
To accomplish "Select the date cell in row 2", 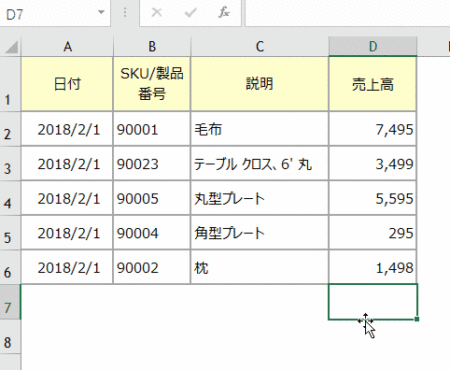I will [67, 129].
